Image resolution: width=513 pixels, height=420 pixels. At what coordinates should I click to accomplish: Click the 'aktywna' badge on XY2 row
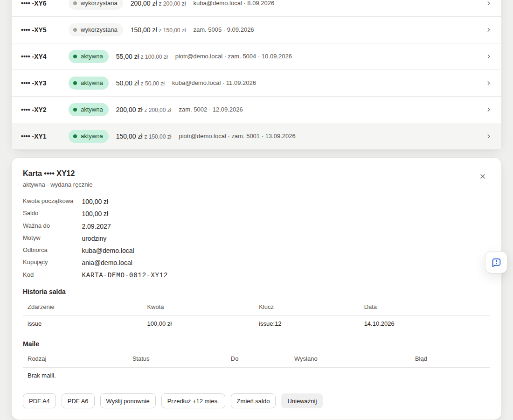tap(88, 110)
